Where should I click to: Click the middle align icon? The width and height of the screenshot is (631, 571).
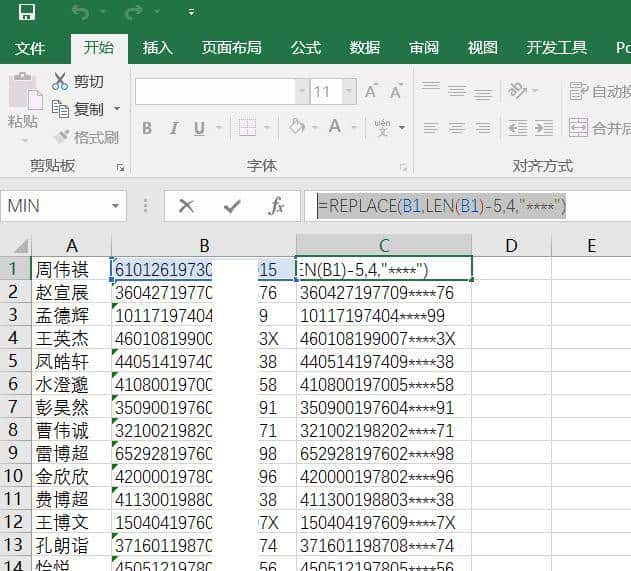pyautogui.click(x=457, y=91)
